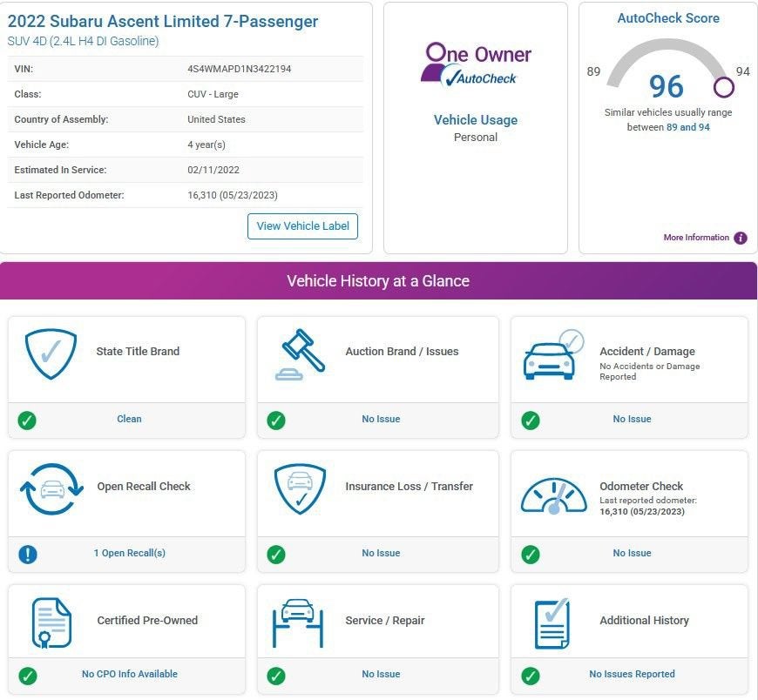Click the Odometer Check label

641,486
